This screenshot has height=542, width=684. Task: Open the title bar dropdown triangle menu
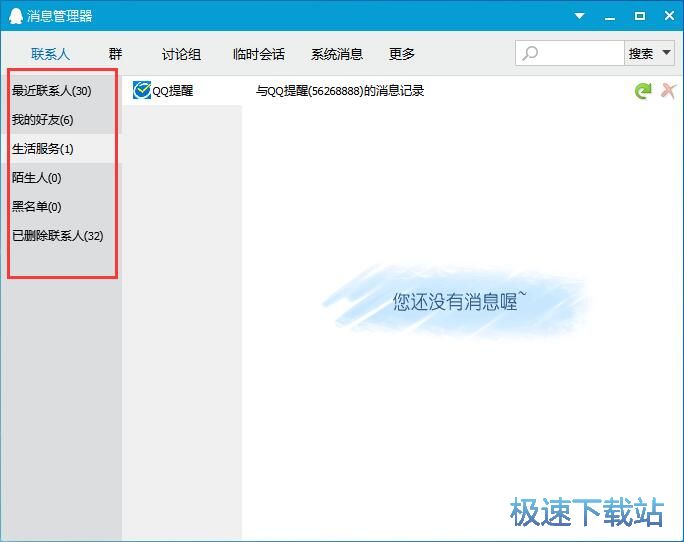[579, 16]
